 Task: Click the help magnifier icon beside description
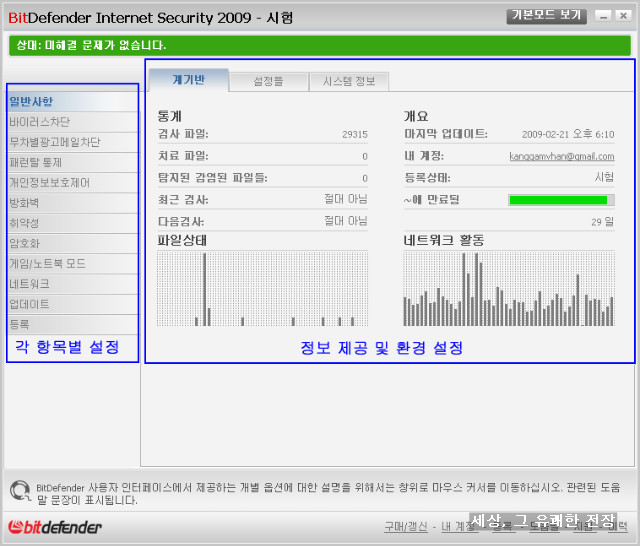point(20,491)
